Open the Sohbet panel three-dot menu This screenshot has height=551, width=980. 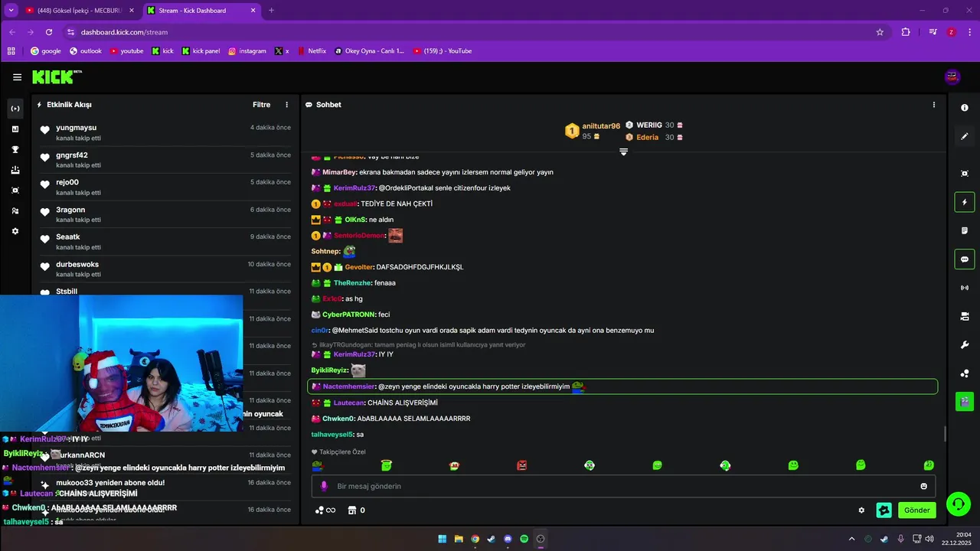pyautogui.click(x=934, y=105)
